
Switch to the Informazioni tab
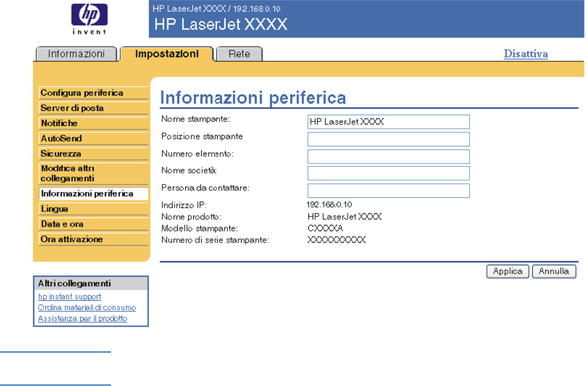(x=77, y=54)
